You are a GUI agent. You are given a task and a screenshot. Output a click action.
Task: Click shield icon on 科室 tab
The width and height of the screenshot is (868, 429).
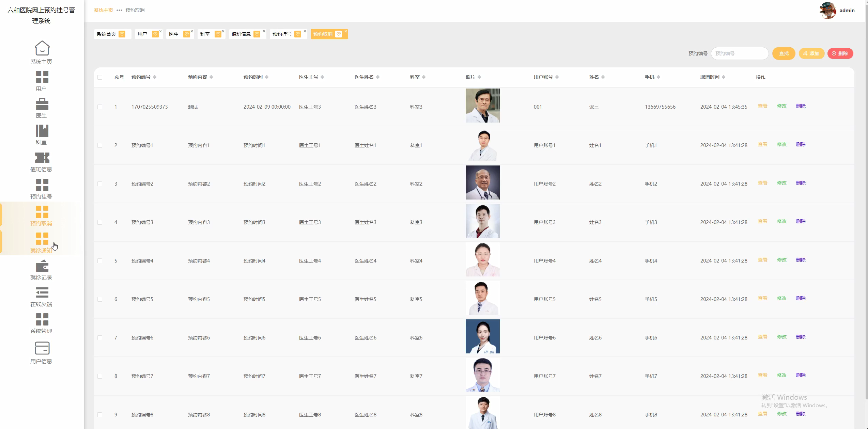(218, 34)
